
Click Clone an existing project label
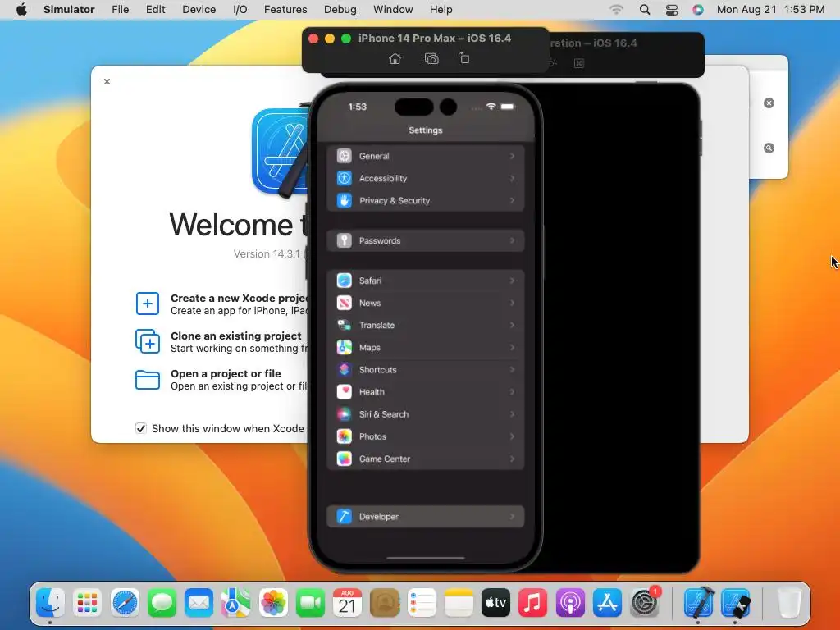[x=235, y=336]
